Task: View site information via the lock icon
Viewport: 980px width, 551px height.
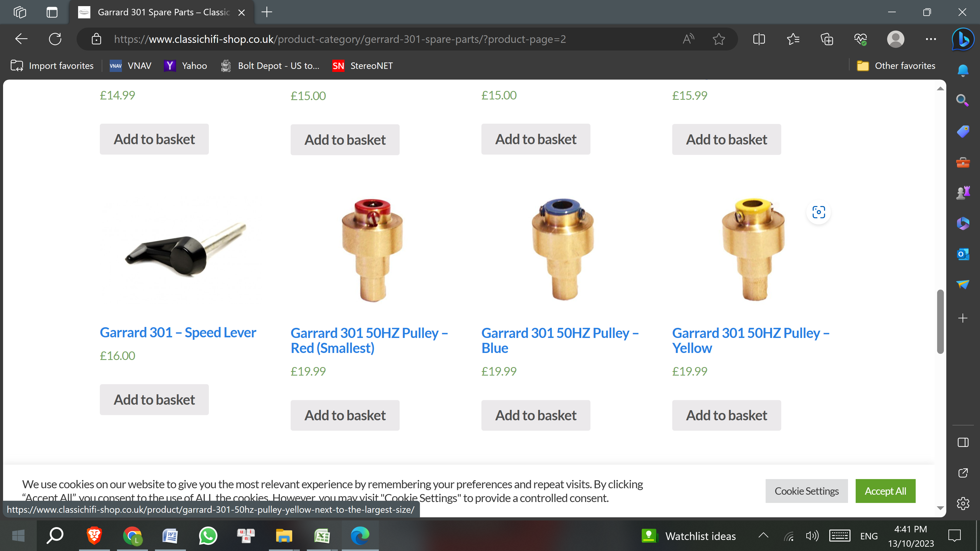Action: click(96, 39)
